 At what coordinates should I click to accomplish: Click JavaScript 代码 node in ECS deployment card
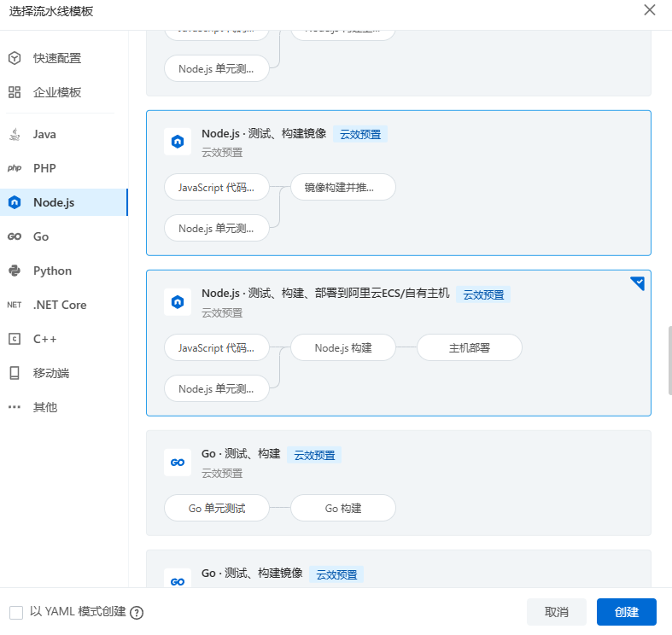216,347
